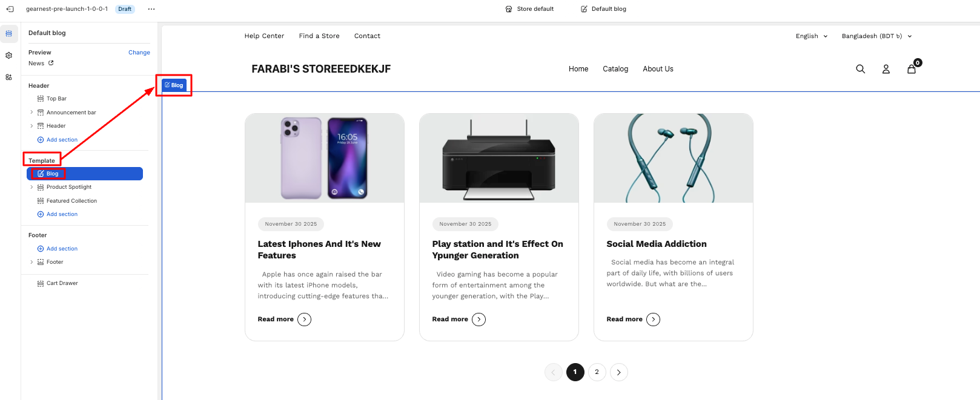Open the About Us menu item
The image size is (980, 400).
pyautogui.click(x=658, y=69)
